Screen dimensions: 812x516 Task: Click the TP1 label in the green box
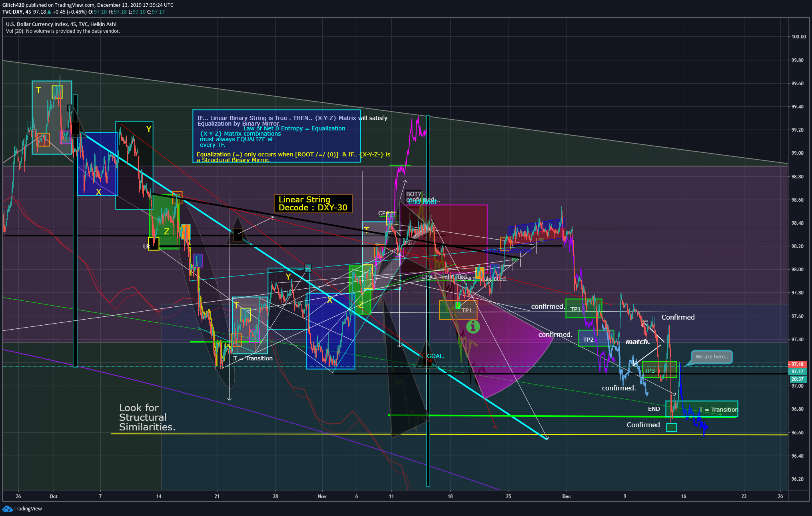pos(575,309)
